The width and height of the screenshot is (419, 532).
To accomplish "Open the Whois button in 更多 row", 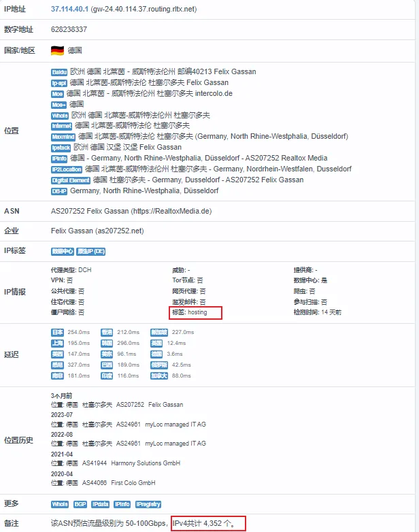I will coord(60,504).
